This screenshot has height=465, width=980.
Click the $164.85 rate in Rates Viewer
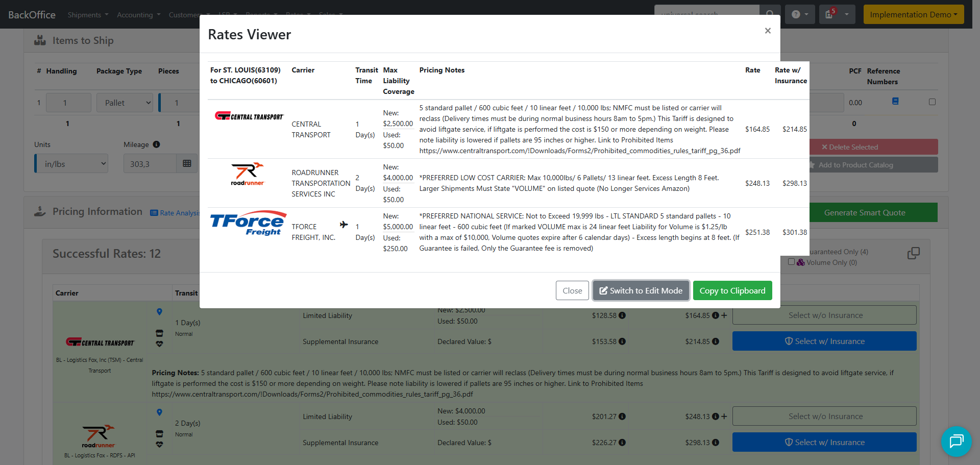click(x=757, y=129)
